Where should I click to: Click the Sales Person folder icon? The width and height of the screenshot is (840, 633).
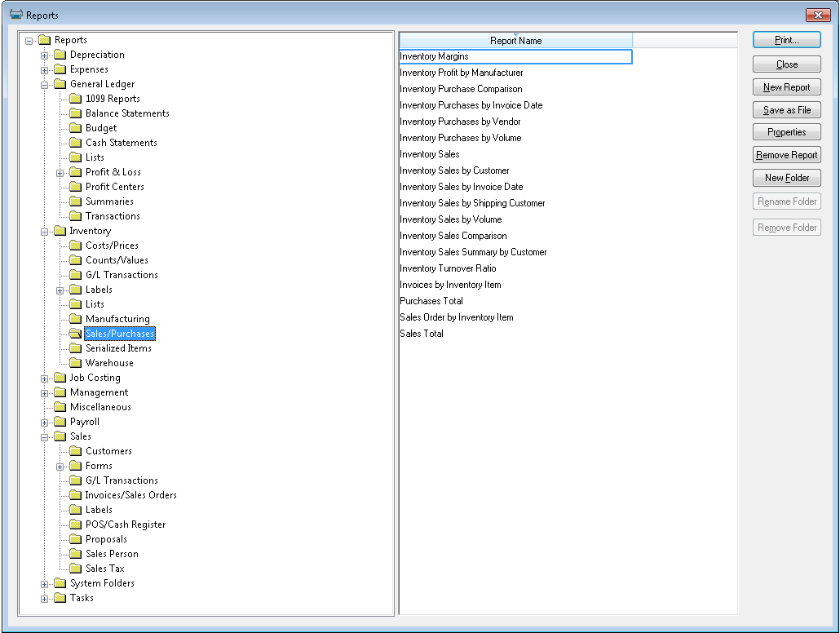pyautogui.click(x=76, y=554)
